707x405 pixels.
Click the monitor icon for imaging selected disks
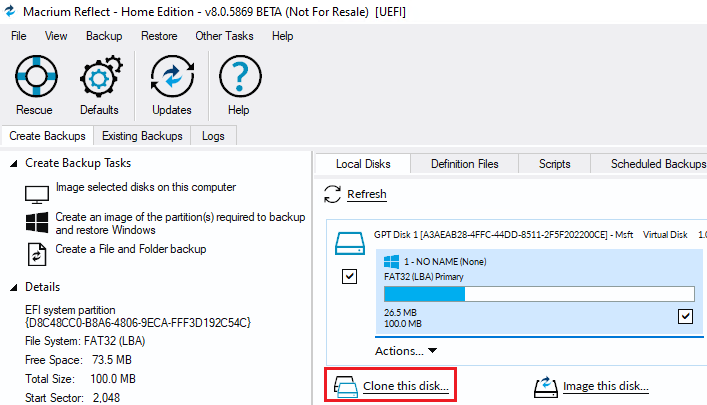pos(37,194)
